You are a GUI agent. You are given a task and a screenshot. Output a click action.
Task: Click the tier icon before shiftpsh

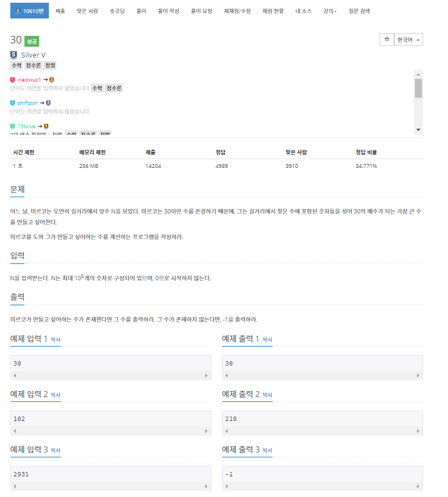tap(12, 103)
